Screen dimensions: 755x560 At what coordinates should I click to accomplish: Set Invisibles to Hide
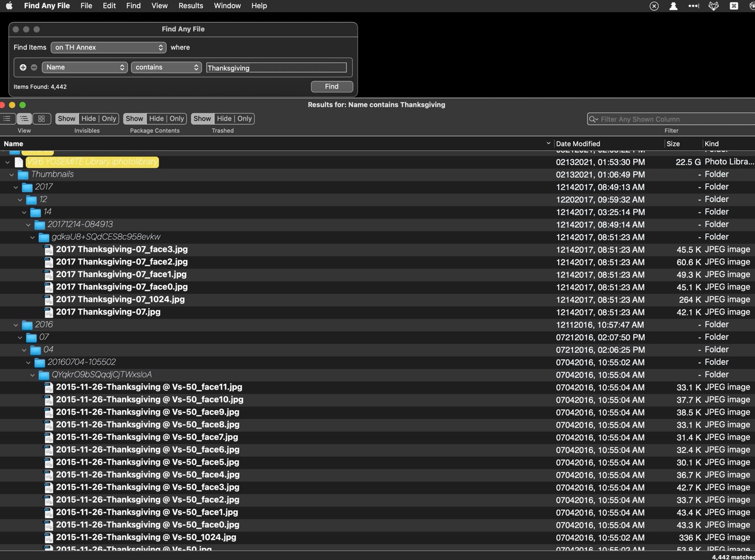(89, 119)
